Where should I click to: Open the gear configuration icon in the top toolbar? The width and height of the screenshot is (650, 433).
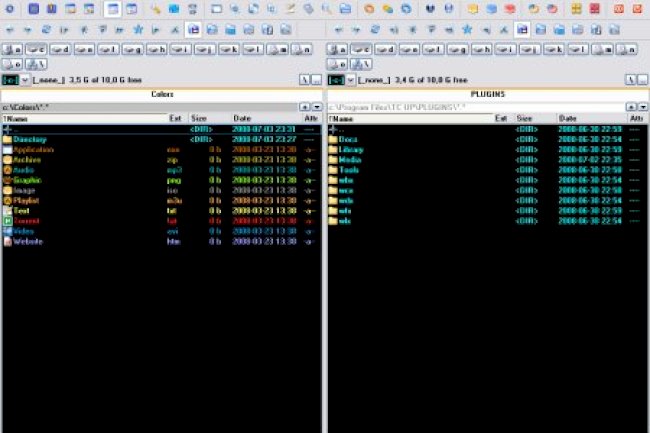click(x=10, y=9)
